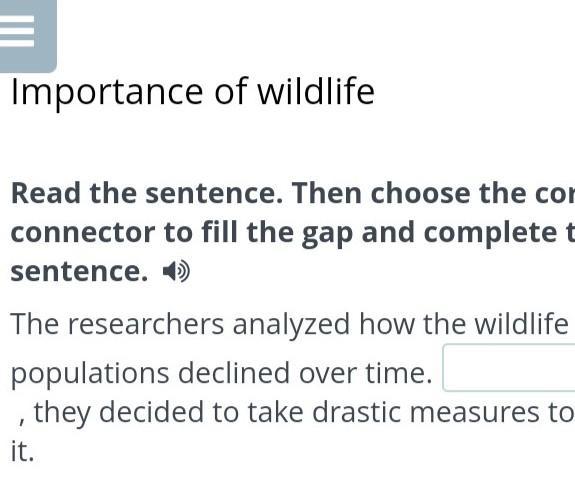Click the word 'researchers' in sentence
The width and height of the screenshot is (575, 492).
point(146,324)
